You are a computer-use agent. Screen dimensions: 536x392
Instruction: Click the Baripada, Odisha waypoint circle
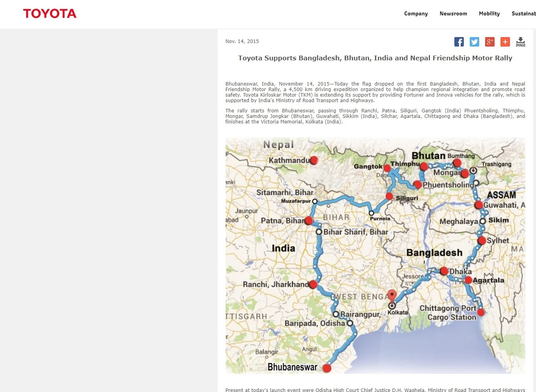350,323
